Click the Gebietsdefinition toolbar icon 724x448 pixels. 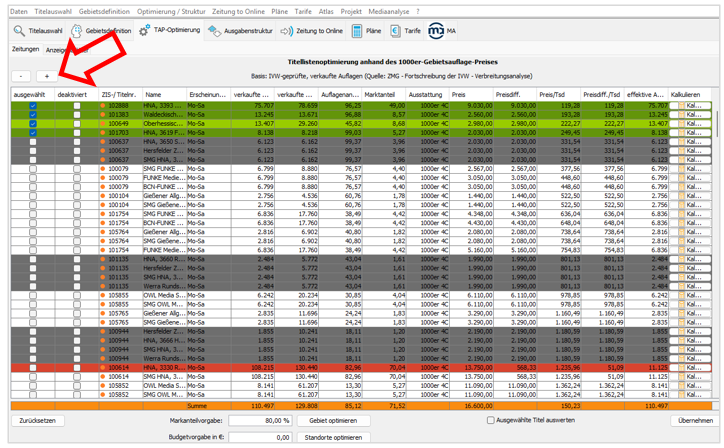point(76,31)
